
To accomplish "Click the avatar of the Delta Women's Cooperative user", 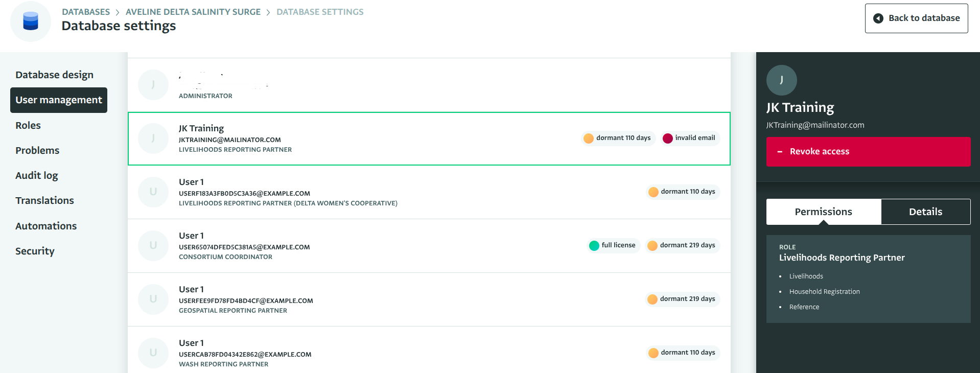I will pos(153,192).
